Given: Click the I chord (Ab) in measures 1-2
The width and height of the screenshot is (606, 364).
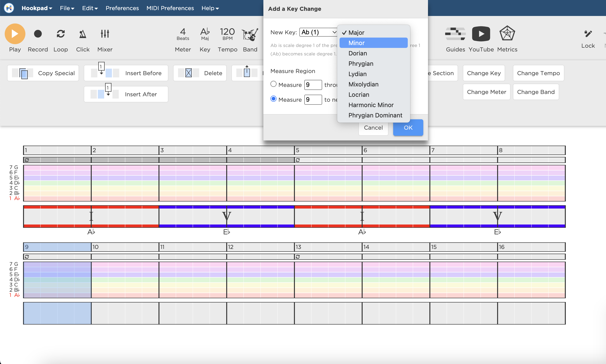Looking at the screenshot, I should [91, 216].
